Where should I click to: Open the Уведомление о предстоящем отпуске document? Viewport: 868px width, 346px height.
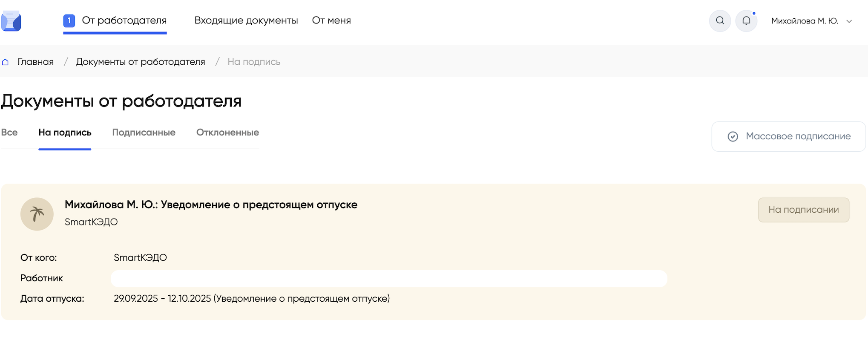pyautogui.click(x=211, y=205)
